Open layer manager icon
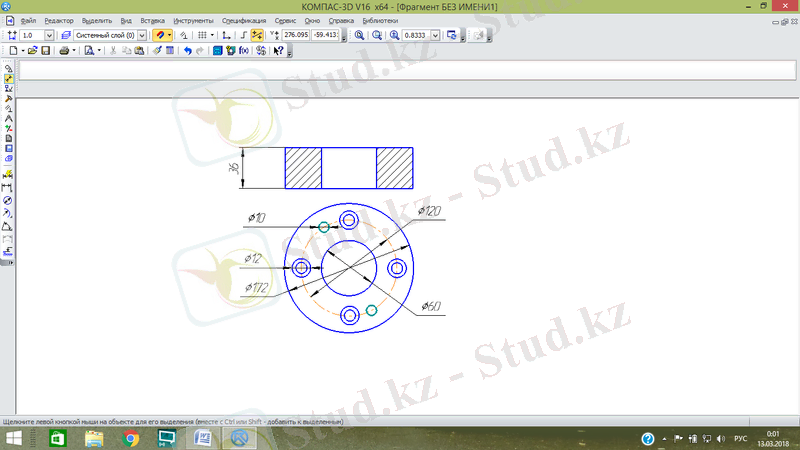 [66, 35]
